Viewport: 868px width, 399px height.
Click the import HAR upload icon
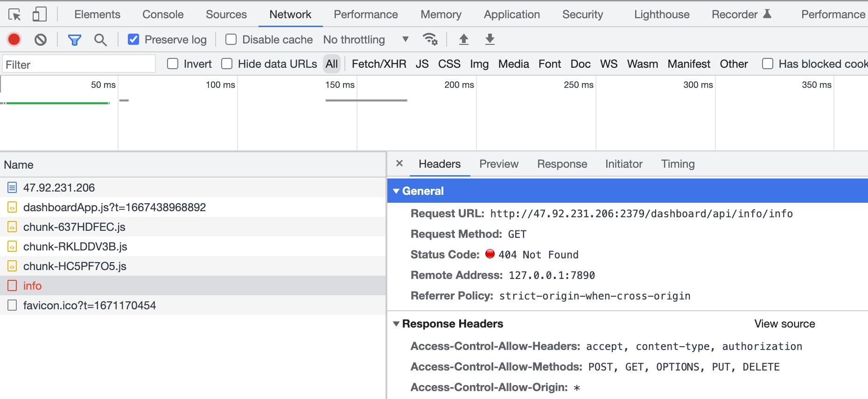(x=463, y=39)
